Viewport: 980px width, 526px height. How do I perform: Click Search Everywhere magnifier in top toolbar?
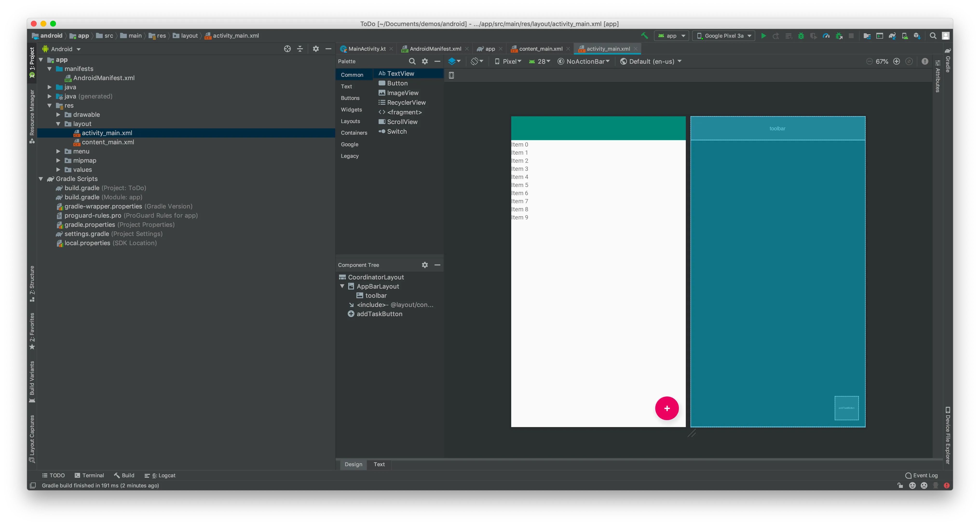(933, 36)
